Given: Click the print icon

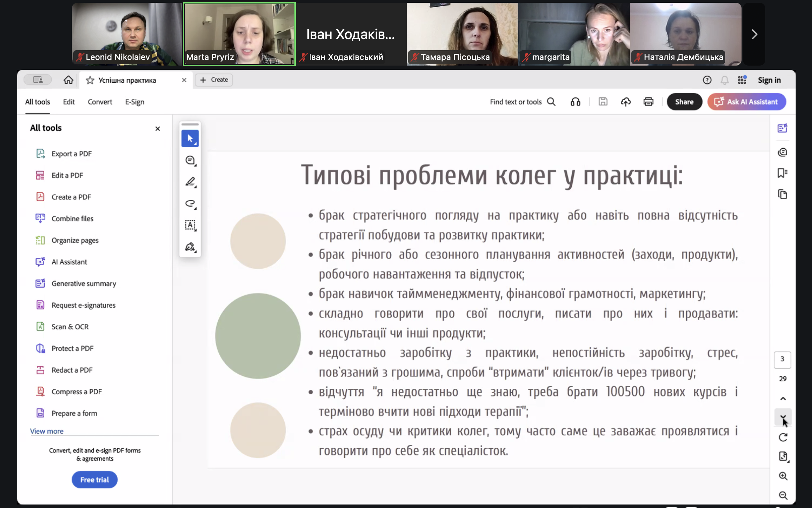Looking at the screenshot, I should click(x=648, y=102).
